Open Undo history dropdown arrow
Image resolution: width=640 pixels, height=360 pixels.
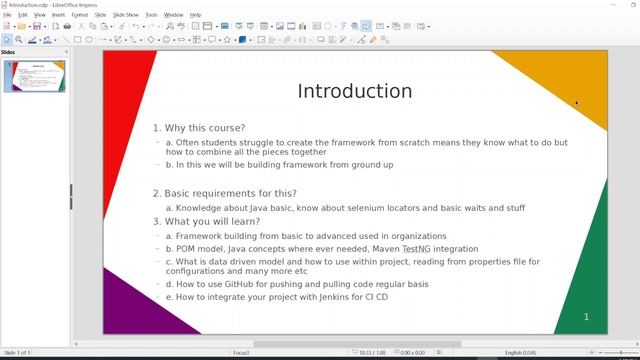coord(143,27)
